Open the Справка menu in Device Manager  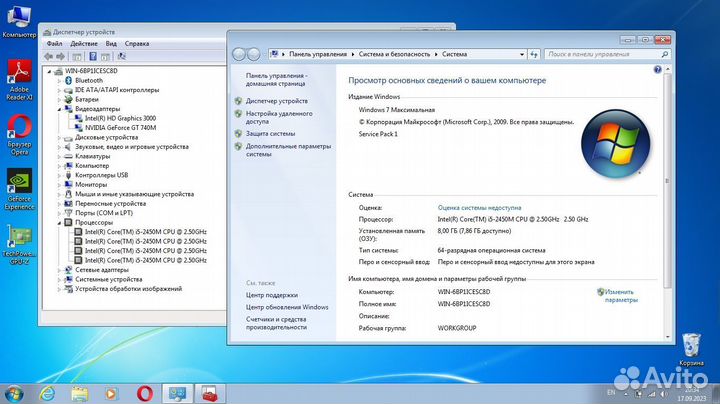point(137,44)
